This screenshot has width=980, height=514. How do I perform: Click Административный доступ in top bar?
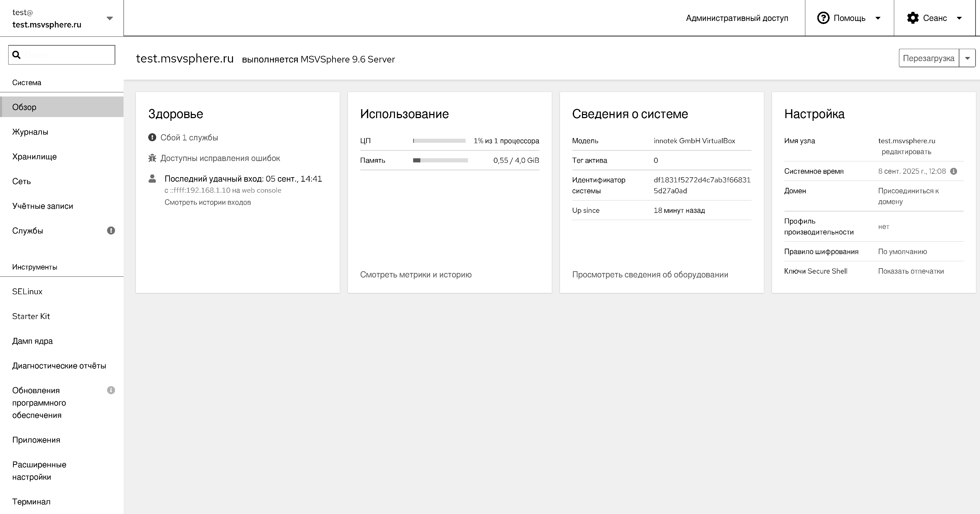[x=737, y=18]
